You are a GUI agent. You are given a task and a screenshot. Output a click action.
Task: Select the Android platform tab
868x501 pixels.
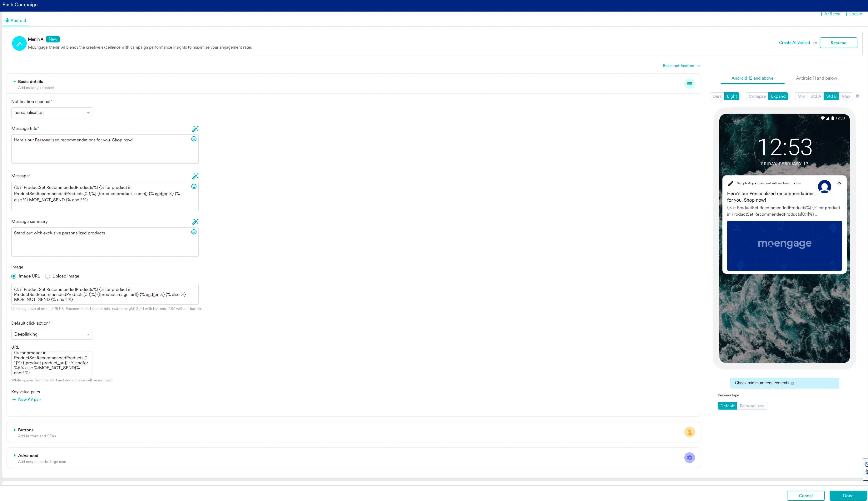tap(16, 20)
